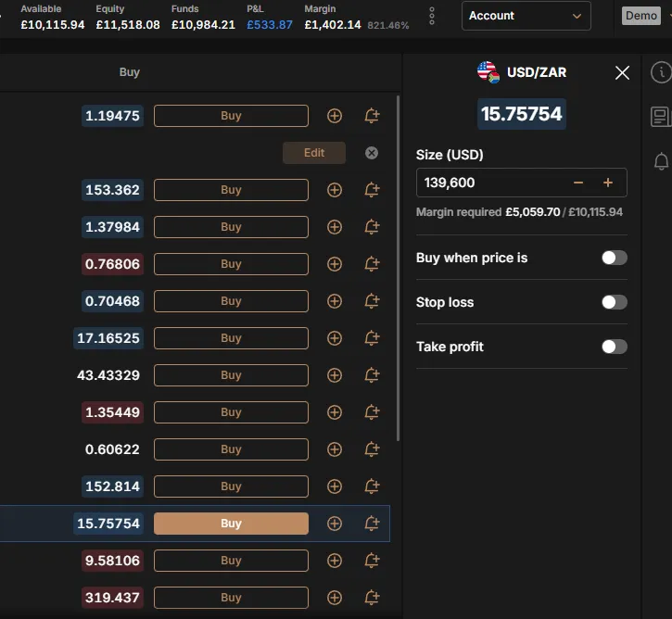Click the Demo mode label
Viewport: 672px width, 619px height.
coord(640,16)
